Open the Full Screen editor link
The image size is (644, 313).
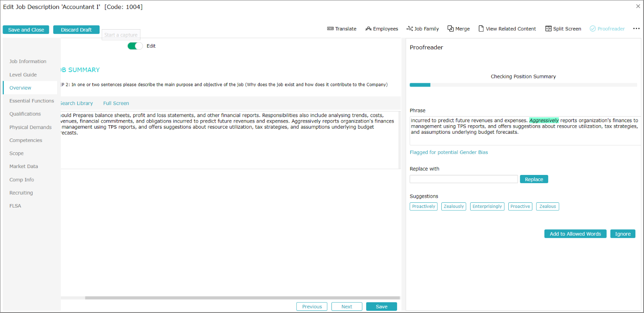[116, 103]
